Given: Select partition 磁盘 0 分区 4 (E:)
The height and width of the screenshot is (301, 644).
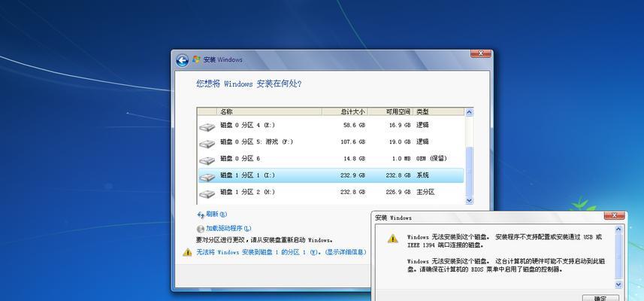Looking at the screenshot, I should [331, 125].
